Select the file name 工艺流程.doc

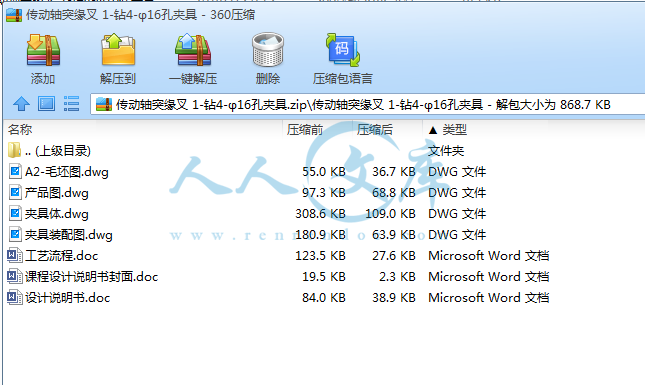[61, 256]
